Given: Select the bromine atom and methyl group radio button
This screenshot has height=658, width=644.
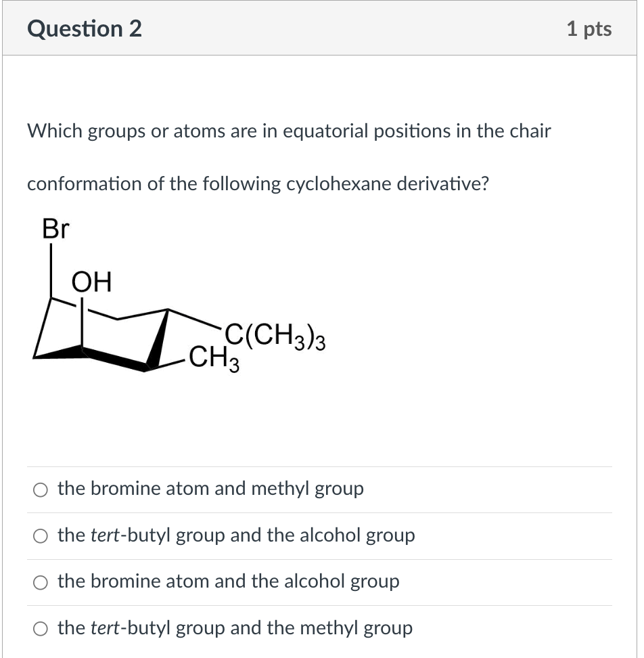Looking at the screenshot, I should click(x=41, y=489).
